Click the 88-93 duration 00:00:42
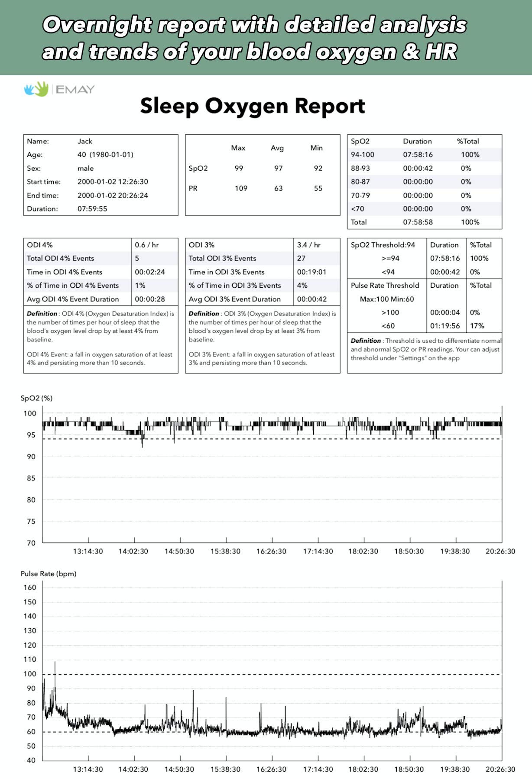The image size is (532, 779). coord(418,168)
